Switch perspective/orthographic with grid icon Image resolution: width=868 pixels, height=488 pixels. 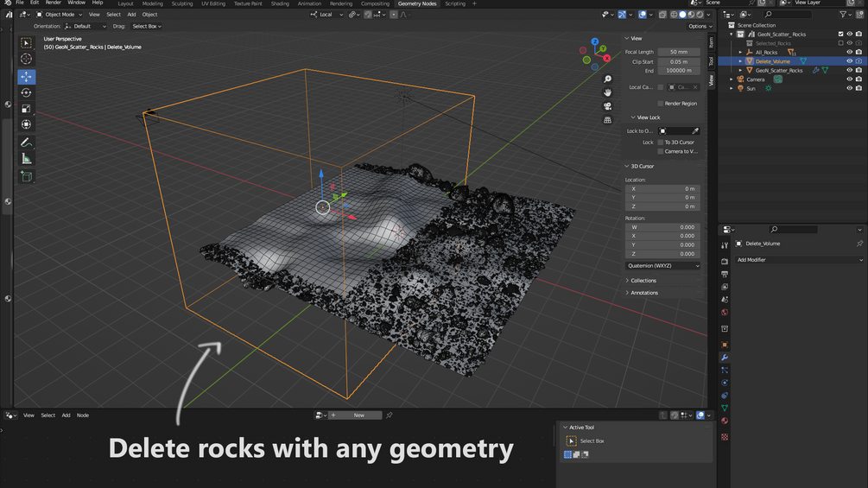pos(607,119)
